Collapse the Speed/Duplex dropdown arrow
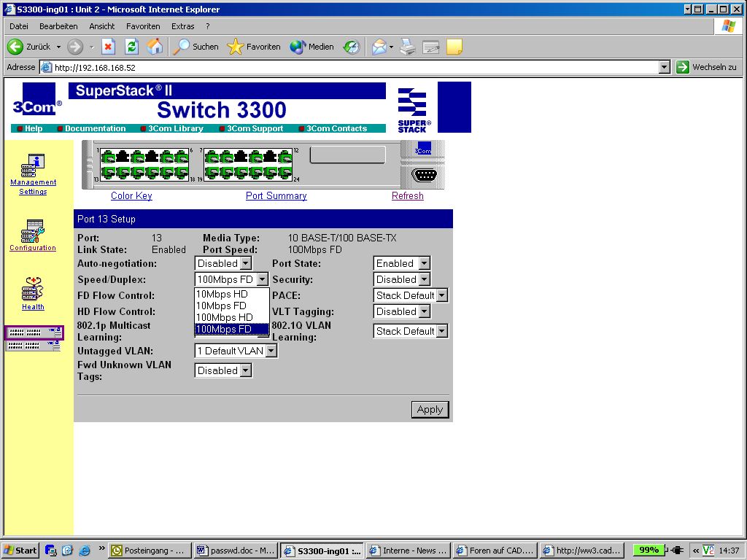 click(262, 279)
